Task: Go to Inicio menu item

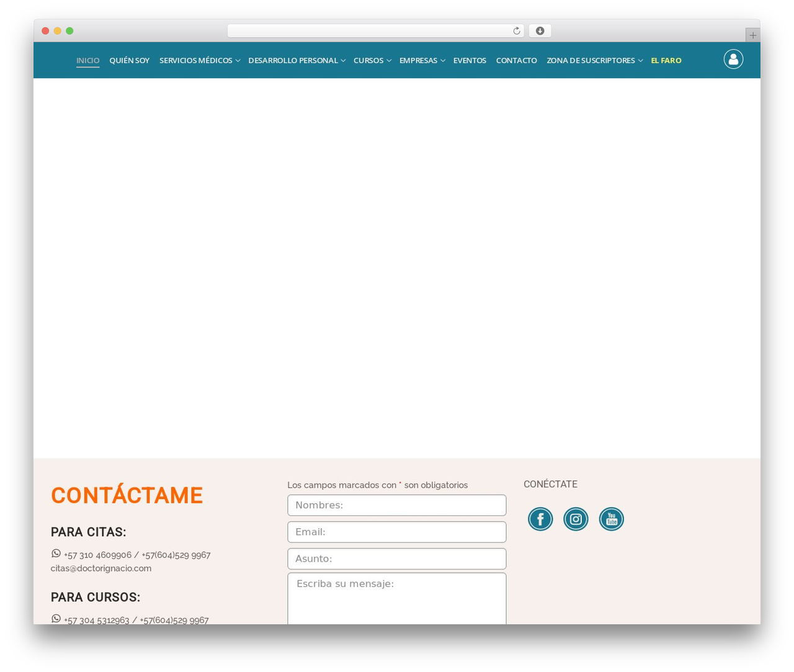Action: tap(87, 60)
